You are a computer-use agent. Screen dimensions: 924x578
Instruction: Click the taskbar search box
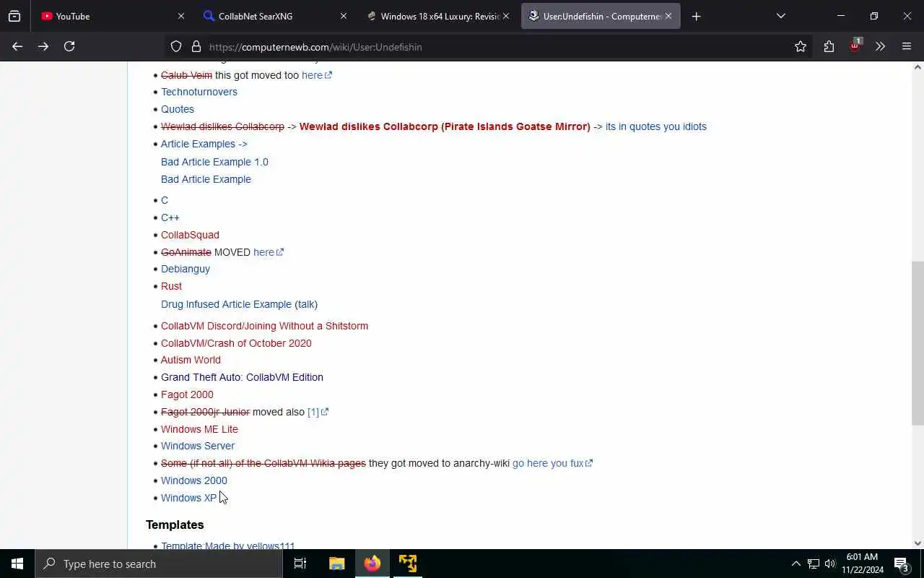point(159,564)
